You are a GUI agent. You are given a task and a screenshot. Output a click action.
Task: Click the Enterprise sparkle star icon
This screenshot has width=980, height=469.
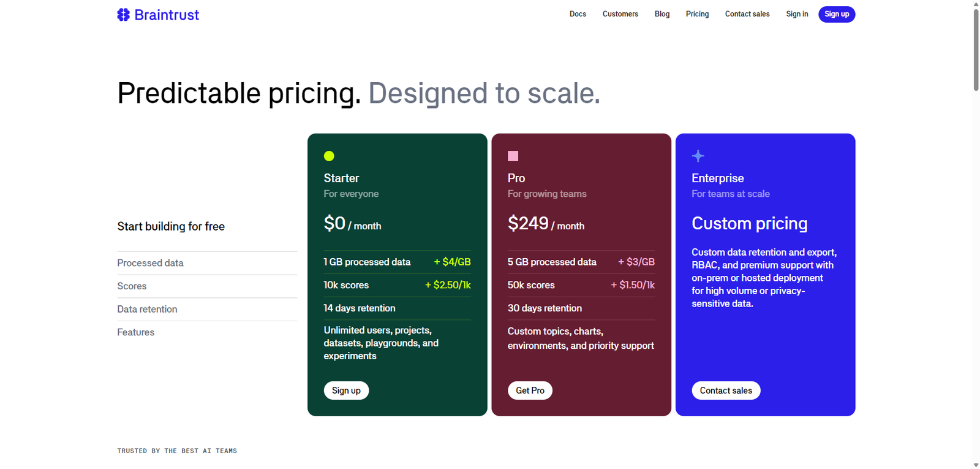coord(698,156)
